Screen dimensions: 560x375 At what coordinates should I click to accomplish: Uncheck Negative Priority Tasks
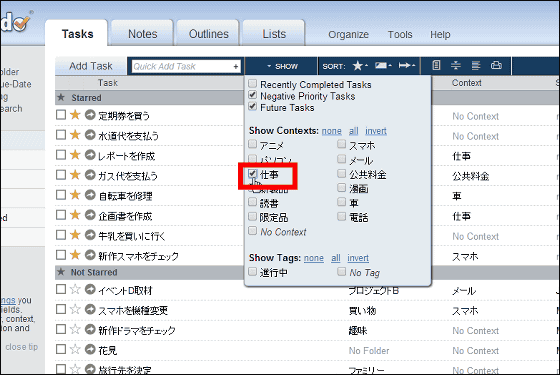pyautogui.click(x=252, y=95)
